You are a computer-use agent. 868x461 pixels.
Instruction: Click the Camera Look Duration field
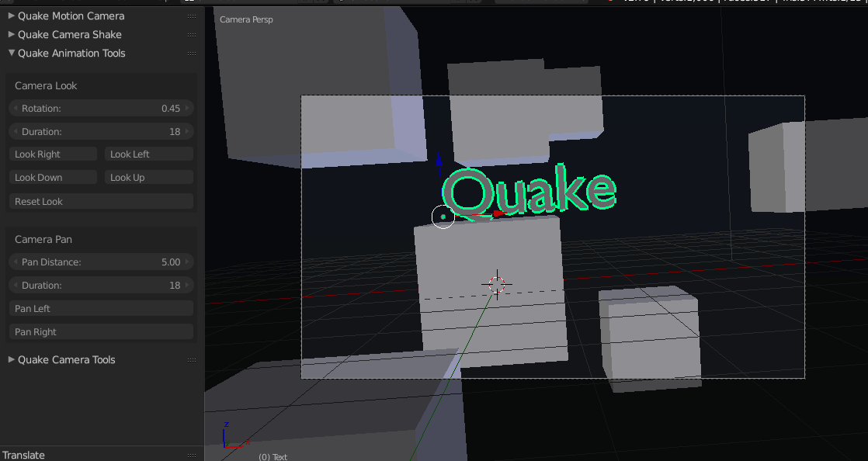coord(101,131)
